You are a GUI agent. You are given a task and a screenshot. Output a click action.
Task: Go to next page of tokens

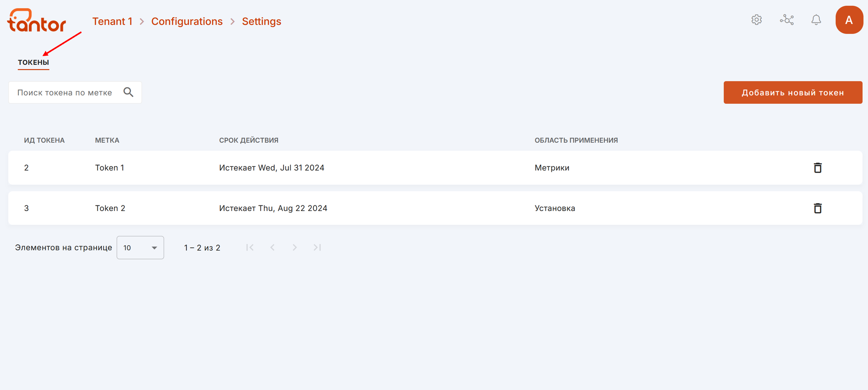[294, 248]
